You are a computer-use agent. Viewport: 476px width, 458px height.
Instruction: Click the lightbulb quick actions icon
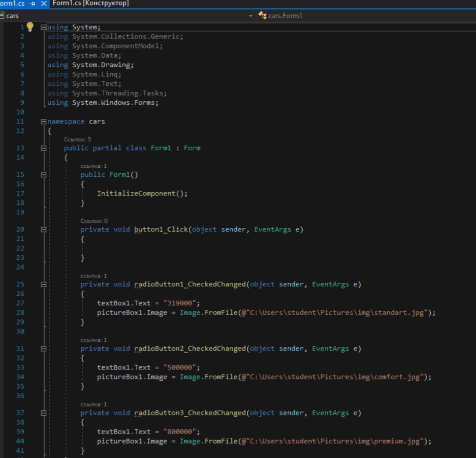30,27
